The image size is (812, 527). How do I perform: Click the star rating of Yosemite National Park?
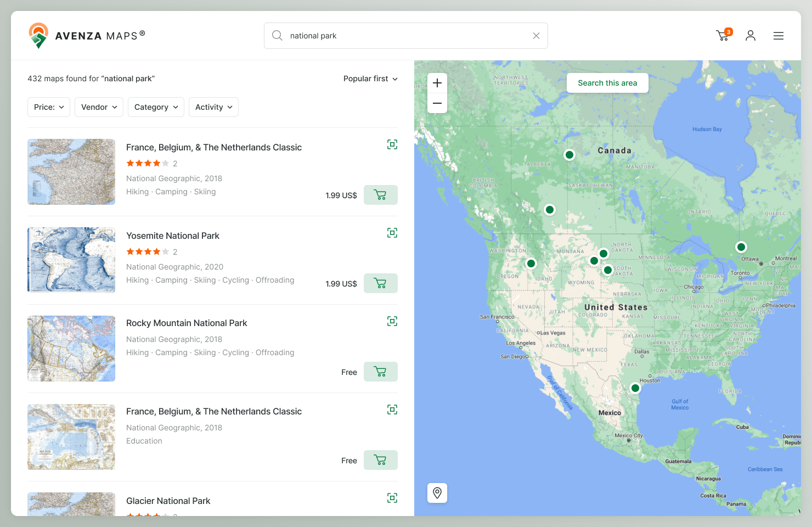tap(148, 251)
